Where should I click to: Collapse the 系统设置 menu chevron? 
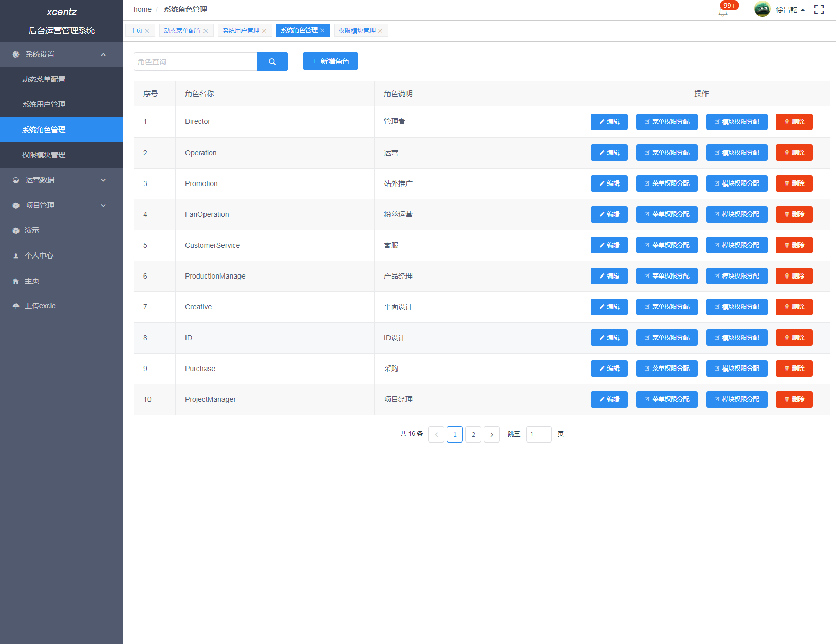pyautogui.click(x=103, y=54)
